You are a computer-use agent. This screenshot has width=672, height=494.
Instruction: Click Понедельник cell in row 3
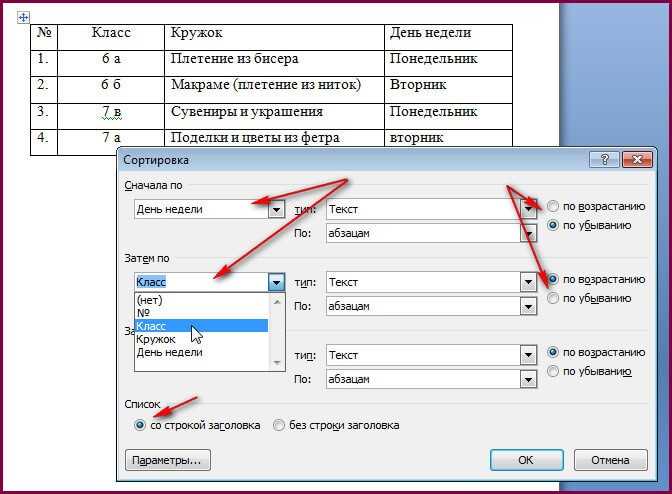(448, 116)
